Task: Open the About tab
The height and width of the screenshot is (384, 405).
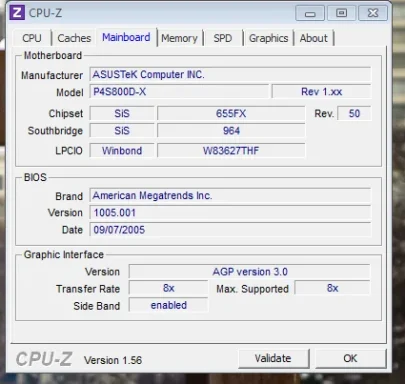Action: (x=314, y=38)
